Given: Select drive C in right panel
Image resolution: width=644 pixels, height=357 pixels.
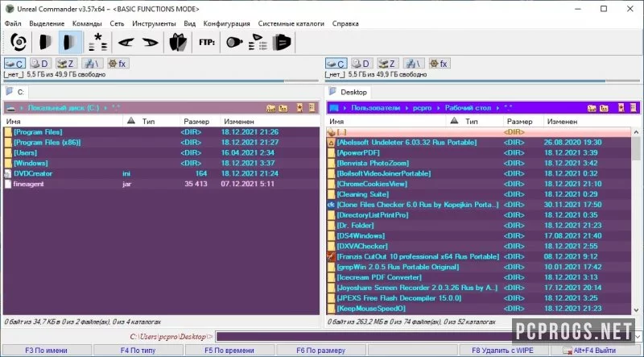Looking at the screenshot, I should (336, 64).
